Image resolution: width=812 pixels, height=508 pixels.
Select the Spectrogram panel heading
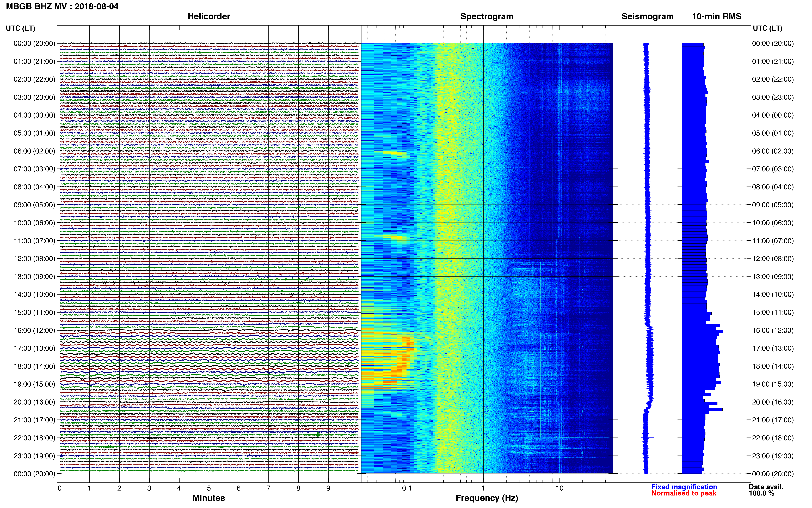point(487,16)
